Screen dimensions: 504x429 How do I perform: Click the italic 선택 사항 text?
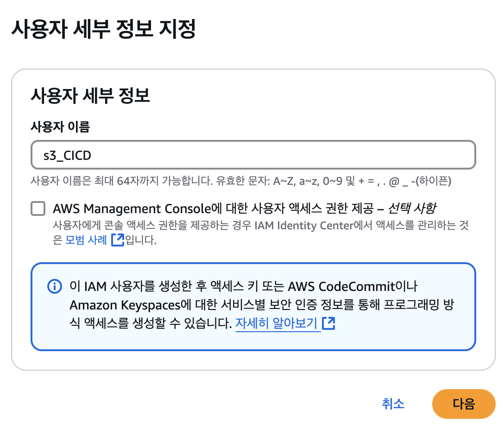[x=412, y=208]
